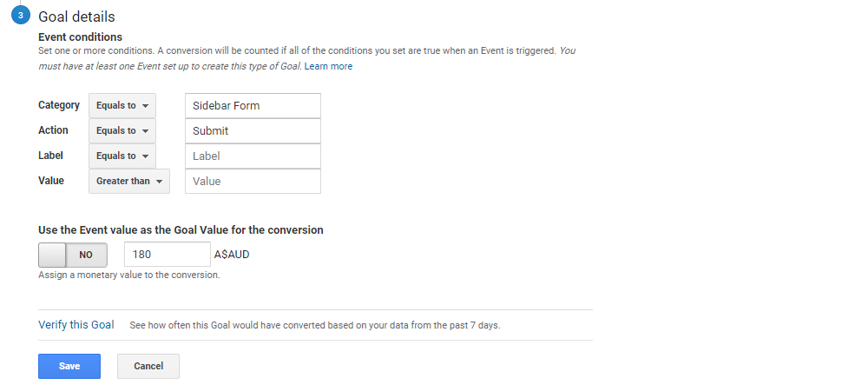868x385 pixels.
Task: Click the A$AUD currency label
Action: [x=232, y=255]
